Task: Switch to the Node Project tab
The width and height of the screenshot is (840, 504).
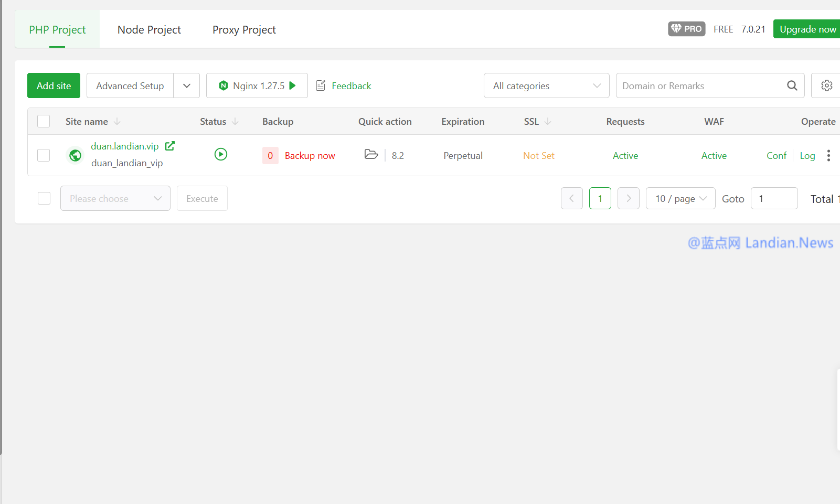Action: (149, 30)
